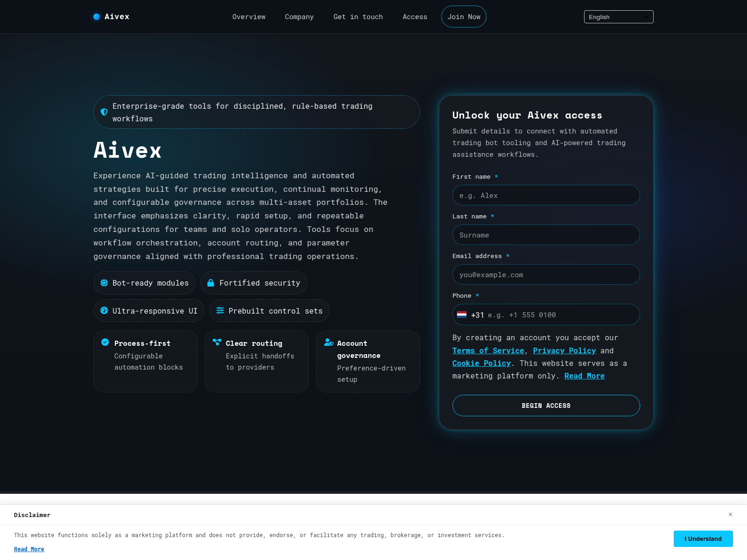Focus the Email address input field
Image resolution: width=747 pixels, height=560 pixels.
click(546, 274)
